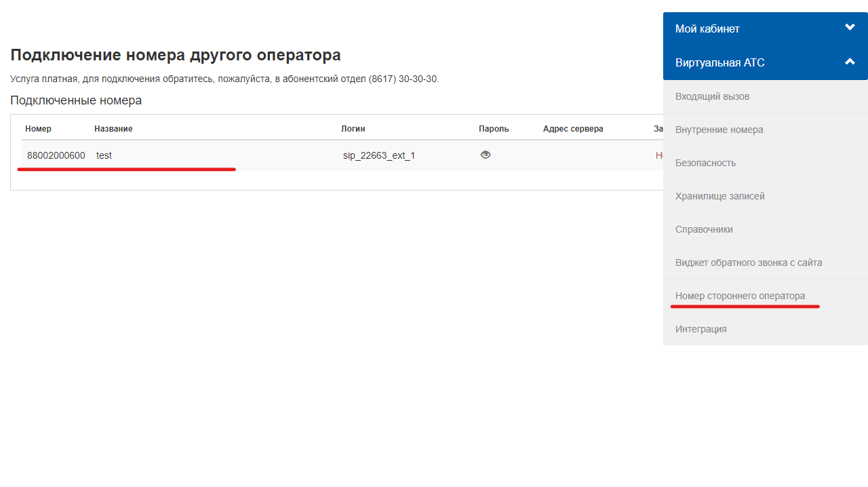Select Номер стороннего оператора menu item

(x=740, y=296)
